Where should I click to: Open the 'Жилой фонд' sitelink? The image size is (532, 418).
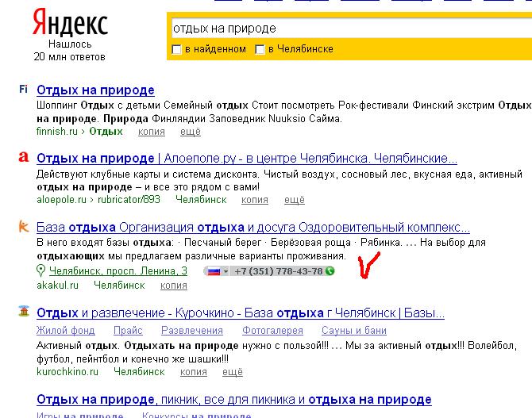click(65, 330)
